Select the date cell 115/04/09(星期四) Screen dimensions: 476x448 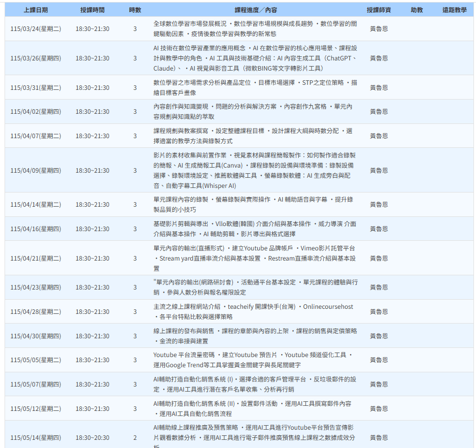(36, 171)
